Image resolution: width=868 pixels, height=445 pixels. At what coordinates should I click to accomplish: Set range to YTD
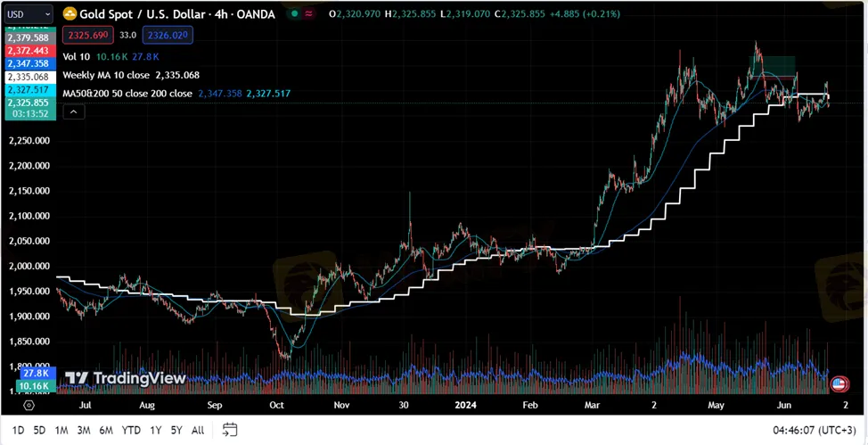[x=131, y=430]
